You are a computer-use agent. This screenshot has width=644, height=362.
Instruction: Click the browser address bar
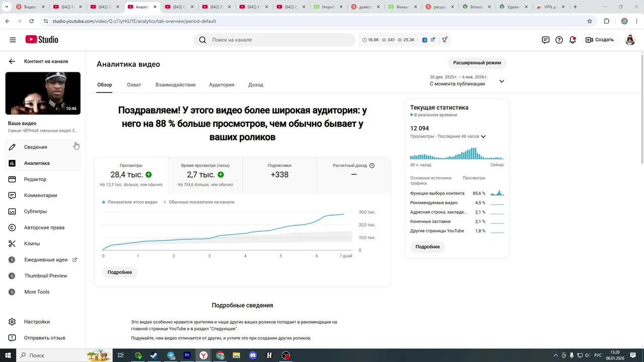317,21
